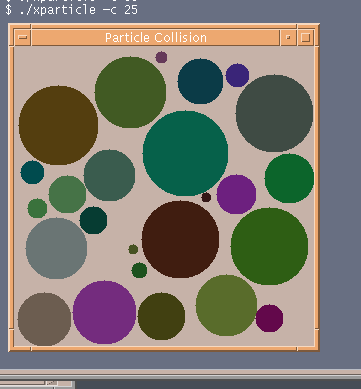Screen dimensions: 361x389
Task: Click the taupe brown circle at bottom left
Action: coord(44,319)
